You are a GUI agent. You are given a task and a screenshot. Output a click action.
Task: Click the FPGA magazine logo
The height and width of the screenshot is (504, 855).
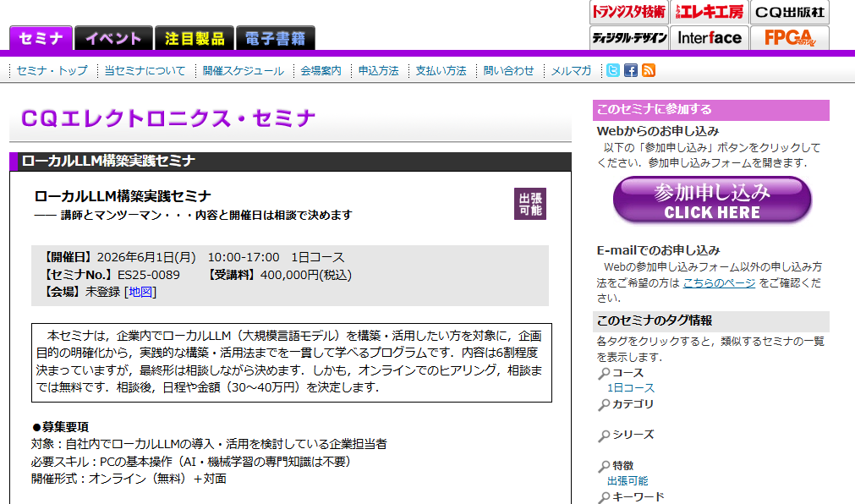790,38
